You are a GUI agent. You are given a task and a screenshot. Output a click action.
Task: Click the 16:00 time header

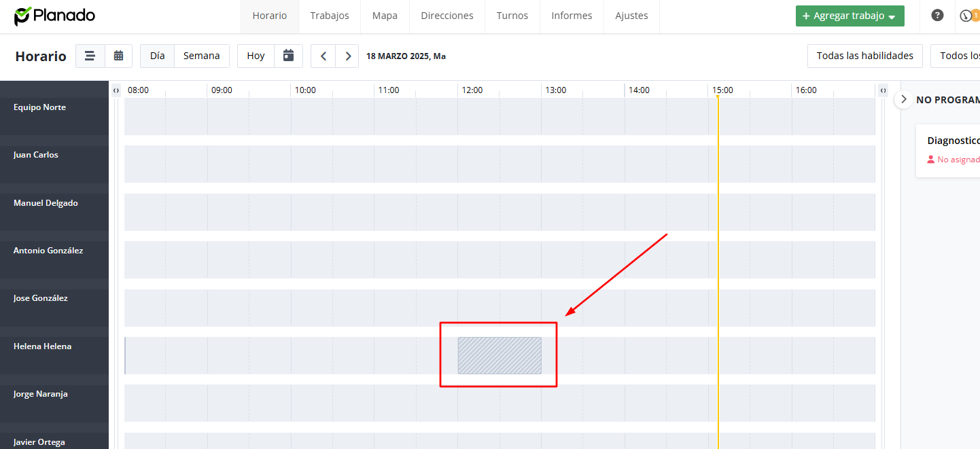(x=806, y=90)
